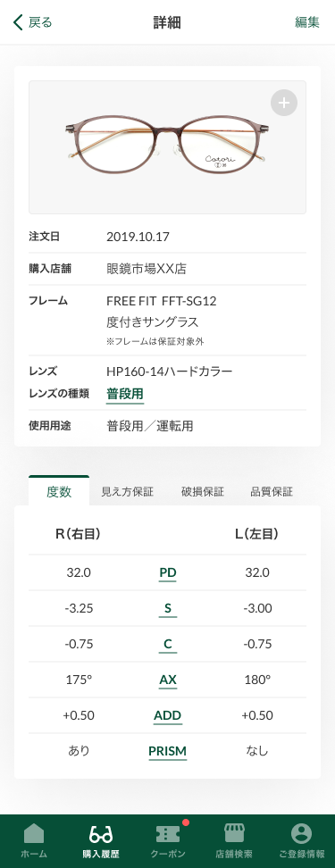This screenshot has height=868, width=335.
Task: Switch to the 品質保証 tab
Action: [272, 491]
